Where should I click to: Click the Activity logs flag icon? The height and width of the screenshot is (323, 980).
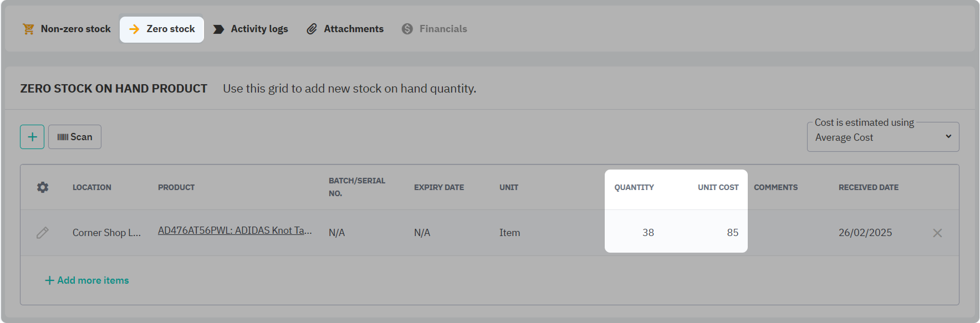(x=219, y=28)
